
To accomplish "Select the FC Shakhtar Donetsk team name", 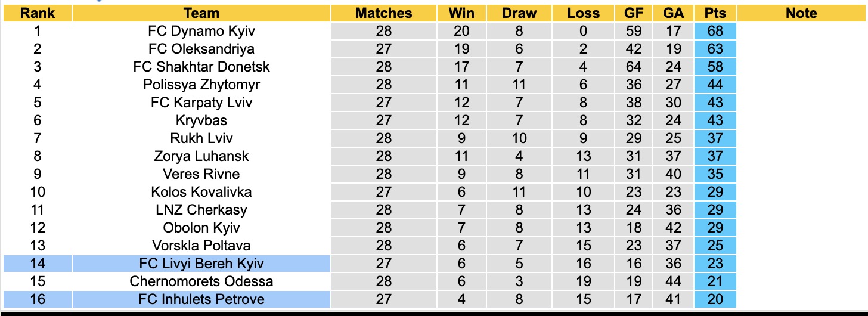I will [x=201, y=67].
